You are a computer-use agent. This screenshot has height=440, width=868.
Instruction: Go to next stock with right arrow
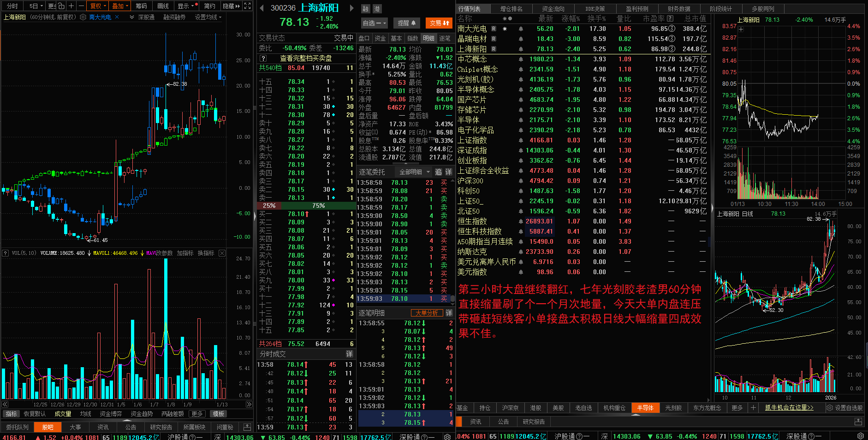(x=351, y=8)
